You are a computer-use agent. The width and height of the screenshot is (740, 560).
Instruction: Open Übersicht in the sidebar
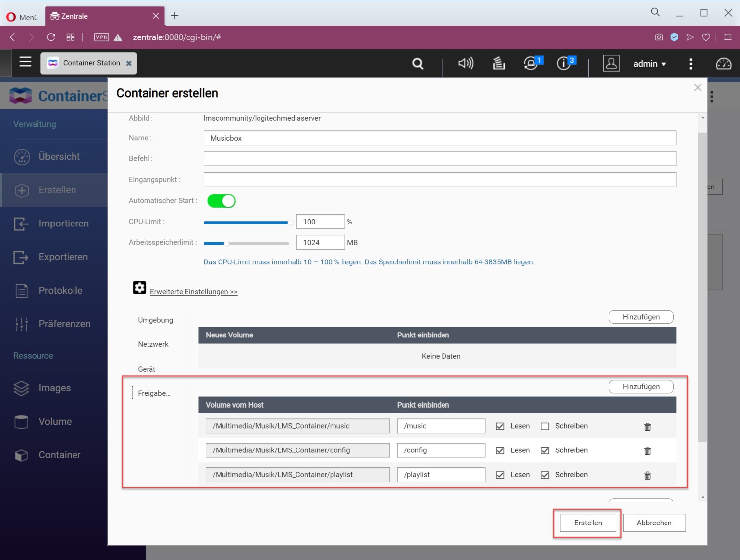[x=54, y=156]
